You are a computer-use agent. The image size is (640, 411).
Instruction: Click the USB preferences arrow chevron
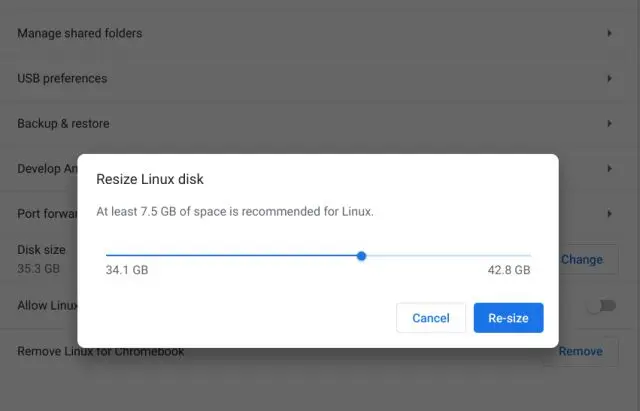point(609,78)
